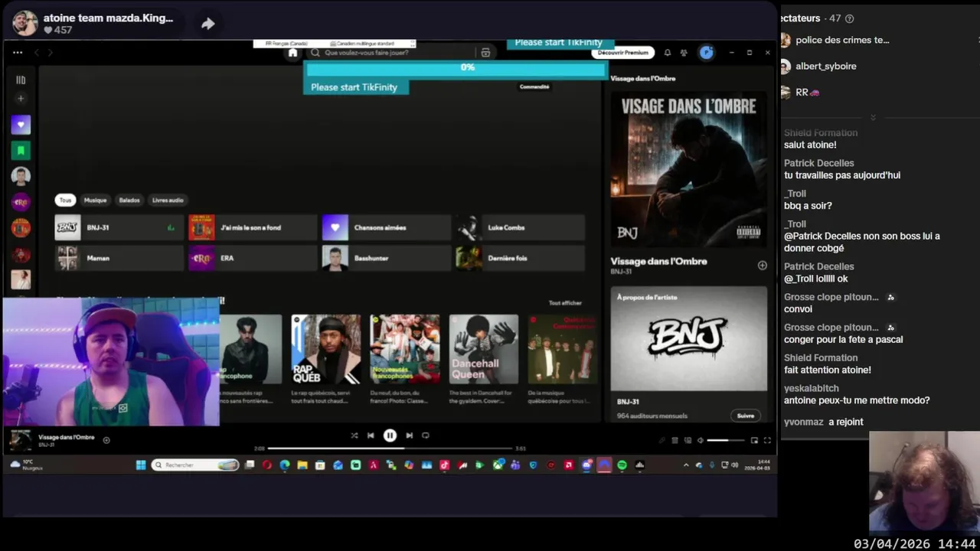Viewport: 980px width, 551px height.
Task: Open J'ai mis le son a fond tile
Action: pos(253,227)
